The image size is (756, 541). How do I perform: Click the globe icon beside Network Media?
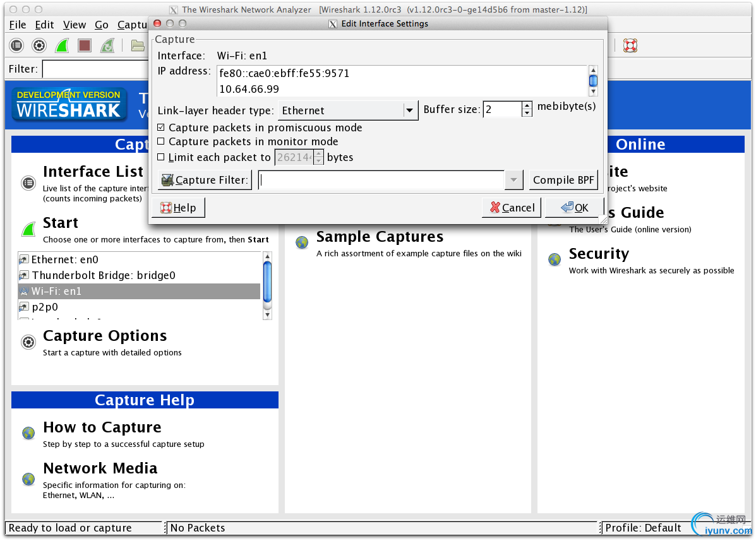pos(28,479)
